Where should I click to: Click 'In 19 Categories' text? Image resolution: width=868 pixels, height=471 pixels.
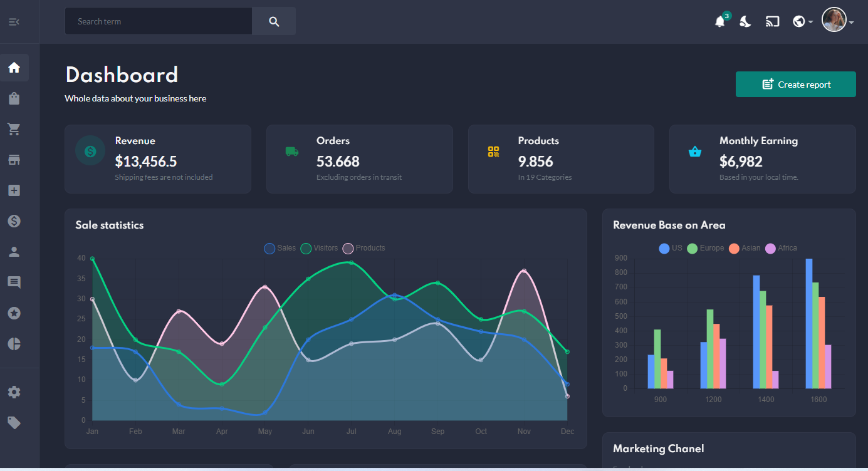[x=545, y=177]
